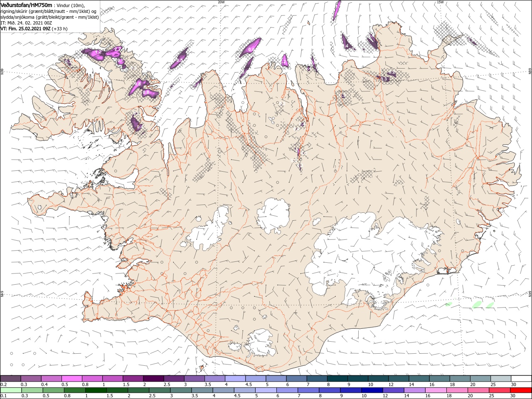Click the 64N latitude label on left map edge

tap(2, 294)
